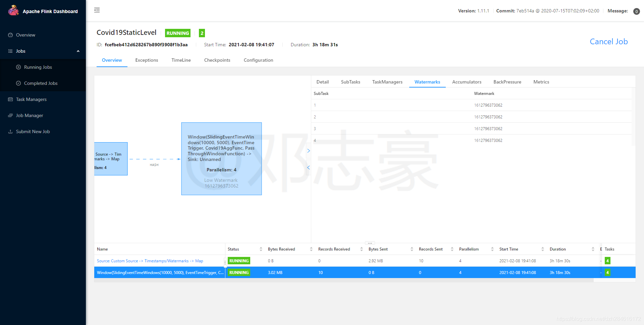Open Task Managers in the sidebar
Image resolution: width=644 pixels, height=325 pixels.
click(x=43, y=99)
